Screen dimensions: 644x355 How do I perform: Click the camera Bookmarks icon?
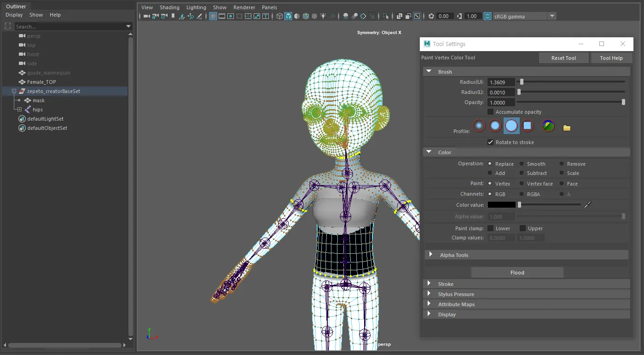click(173, 16)
